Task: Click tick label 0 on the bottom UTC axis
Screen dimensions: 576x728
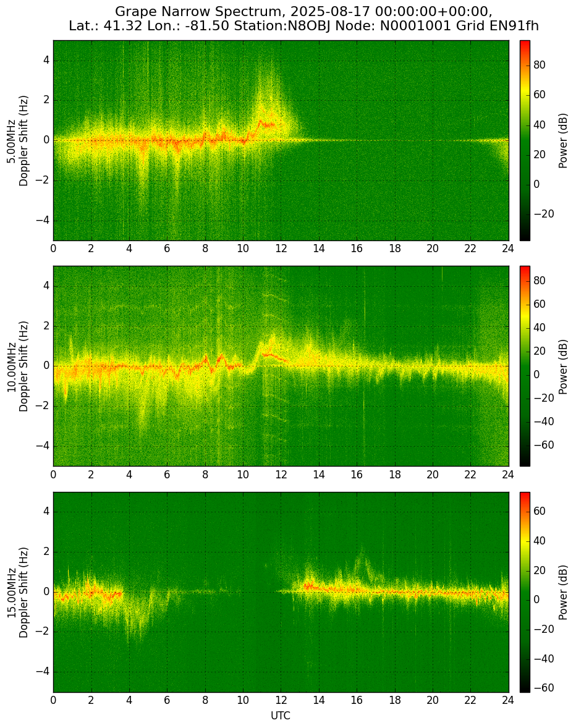Action: point(53,700)
